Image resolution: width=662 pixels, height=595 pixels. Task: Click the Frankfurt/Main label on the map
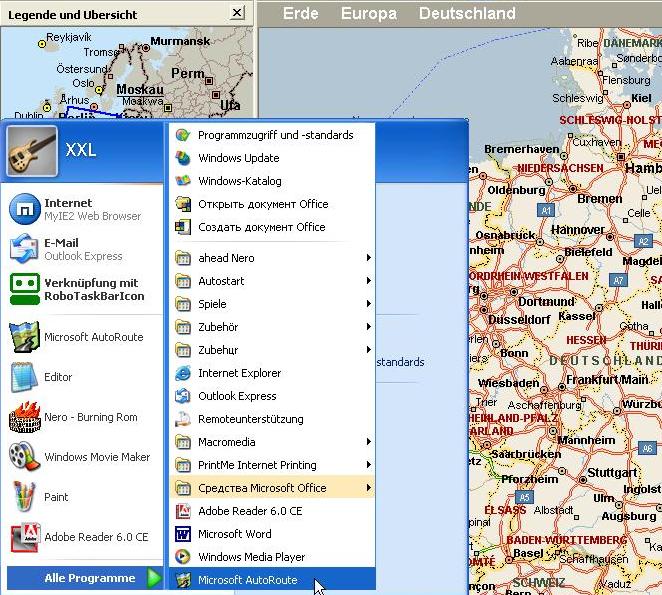[607, 380]
